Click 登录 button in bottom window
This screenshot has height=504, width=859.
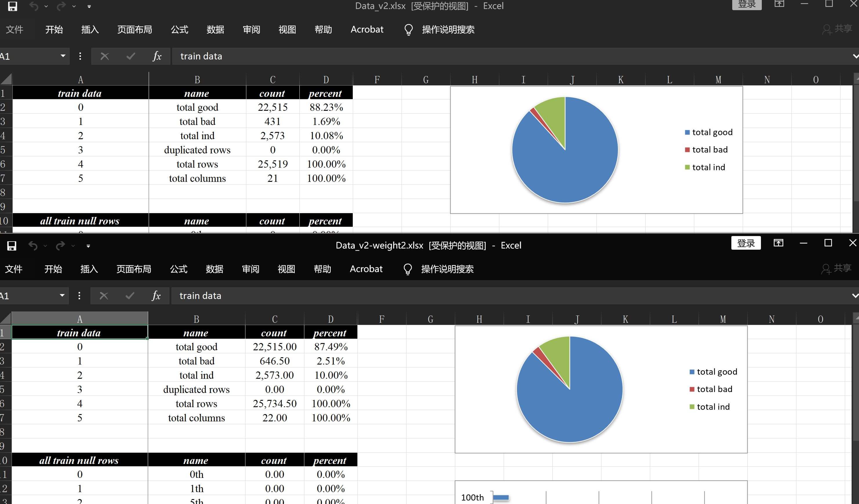point(746,243)
